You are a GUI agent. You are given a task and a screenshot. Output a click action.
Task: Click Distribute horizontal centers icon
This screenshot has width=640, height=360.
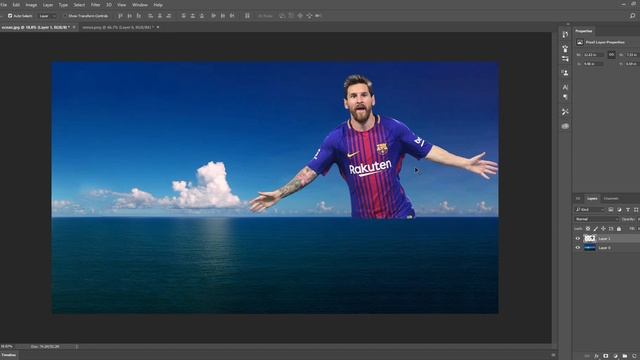click(223, 16)
